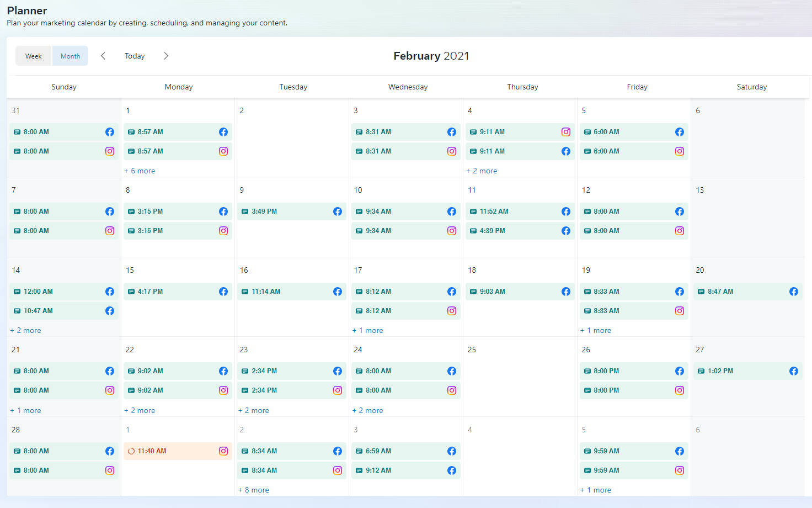Switch to Week view
Viewport: 812px width, 508px height.
tap(34, 56)
